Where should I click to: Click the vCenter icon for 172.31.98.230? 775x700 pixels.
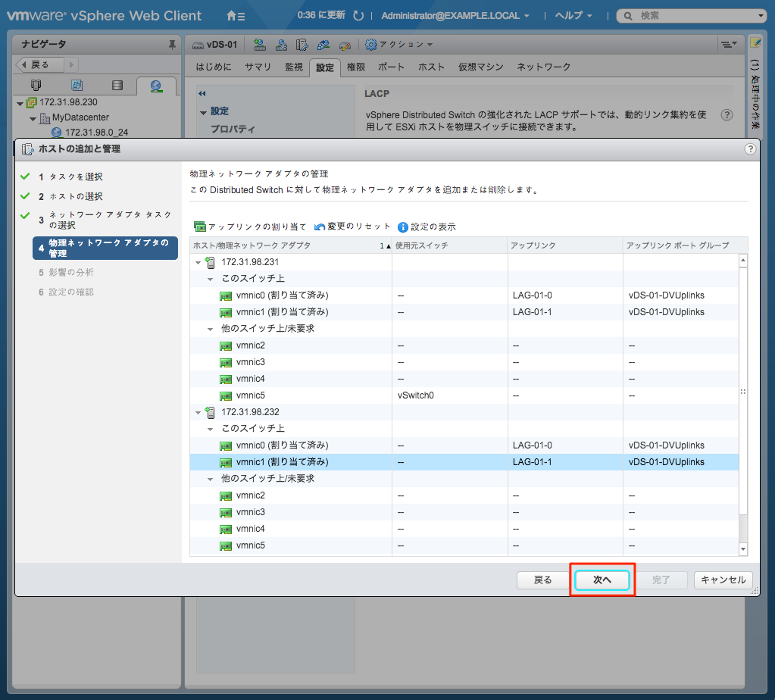click(31, 102)
